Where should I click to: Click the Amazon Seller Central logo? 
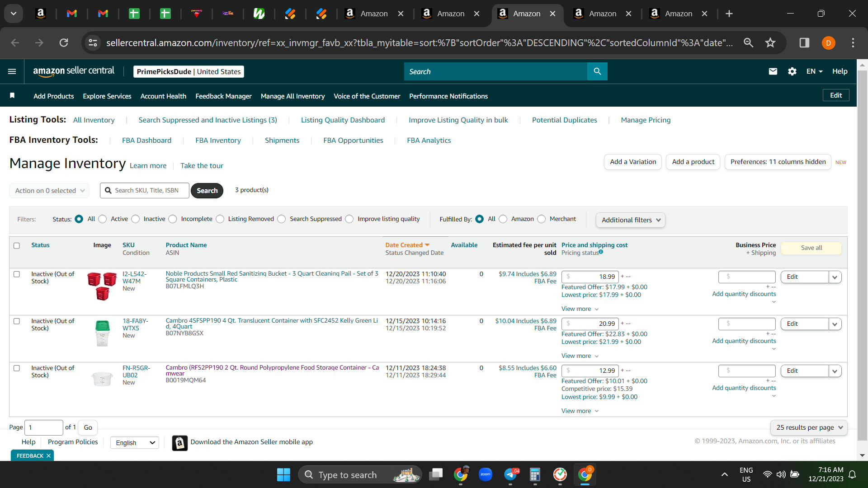(74, 71)
